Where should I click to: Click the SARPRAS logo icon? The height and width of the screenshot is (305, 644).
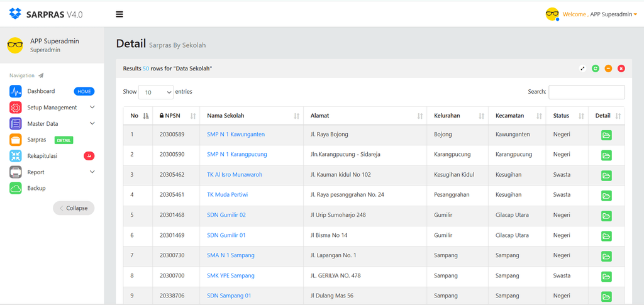point(15,14)
